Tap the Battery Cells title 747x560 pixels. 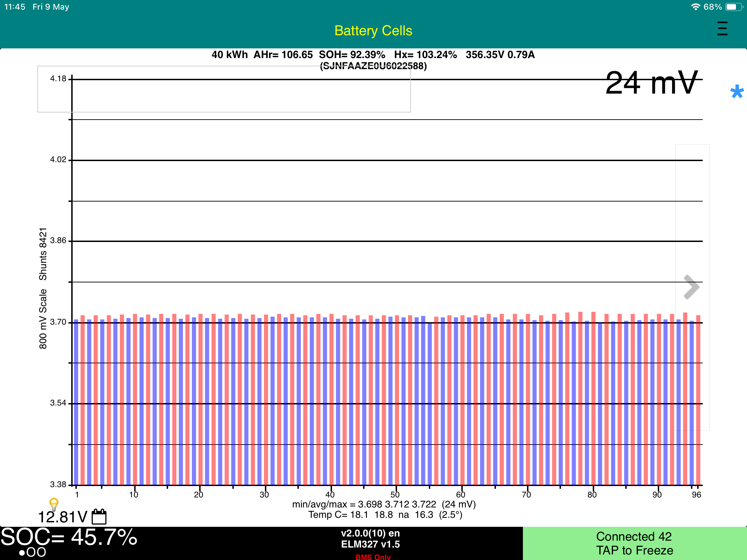[x=373, y=31]
